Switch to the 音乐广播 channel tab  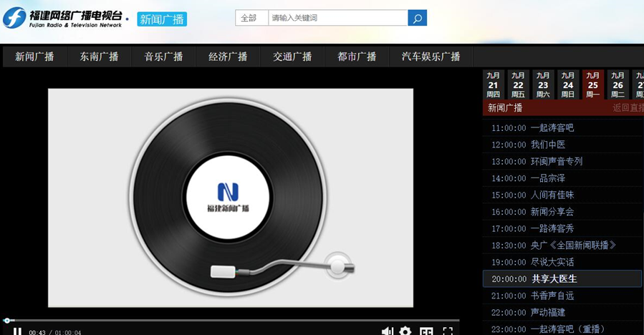coord(163,57)
